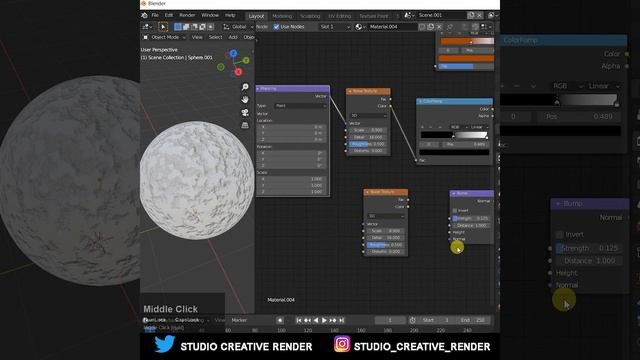Click the zoom magnifier viewport icon
The height and width of the screenshot is (360, 640).
pos(245,87)
